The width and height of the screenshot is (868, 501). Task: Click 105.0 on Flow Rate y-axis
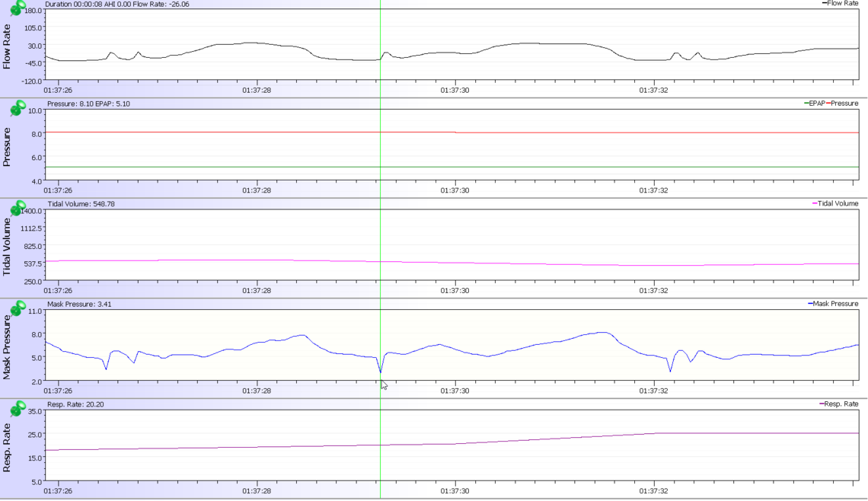[34, 28]
